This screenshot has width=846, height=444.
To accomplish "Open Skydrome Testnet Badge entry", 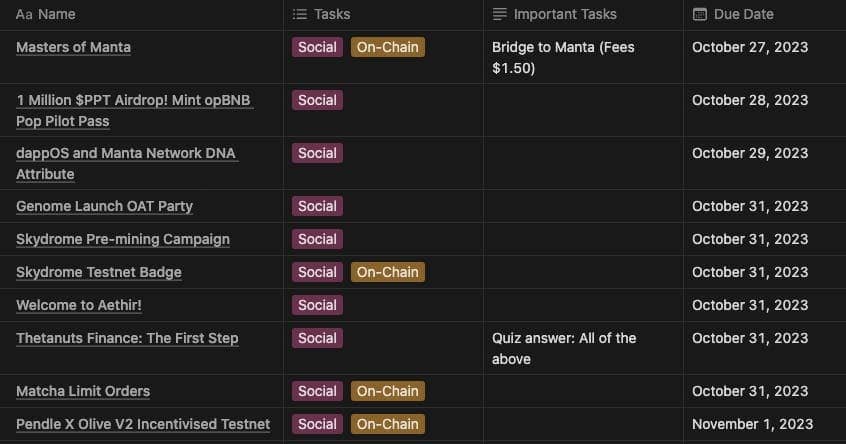I will click(x=99, y=272).
